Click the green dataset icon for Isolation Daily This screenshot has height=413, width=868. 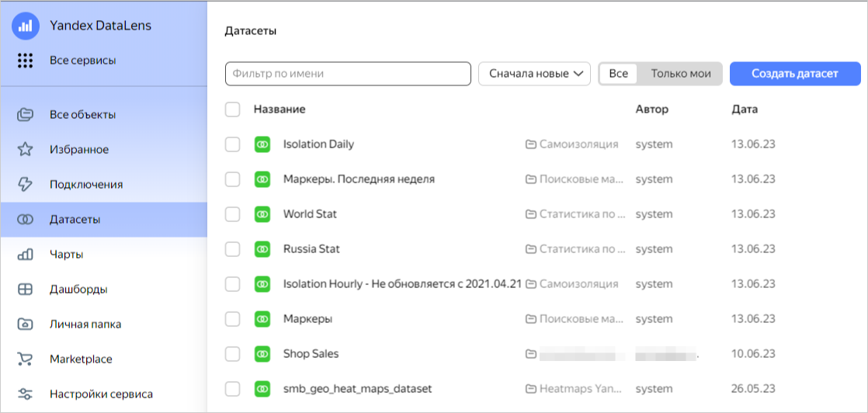pyautogui.click(x=262, y=144)
